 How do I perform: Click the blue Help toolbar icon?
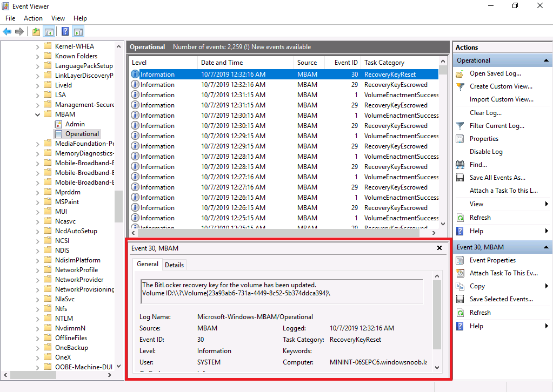(x=65, y=32)
